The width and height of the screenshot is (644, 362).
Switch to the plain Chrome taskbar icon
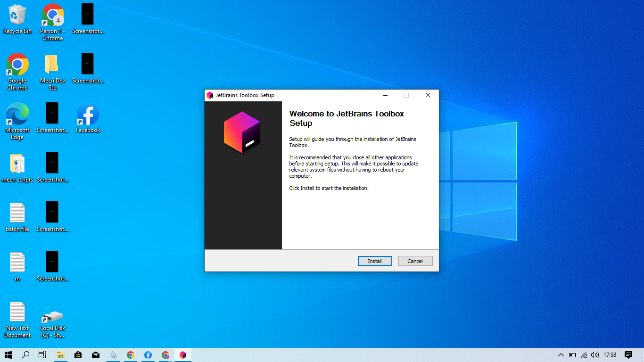[131, 355]
